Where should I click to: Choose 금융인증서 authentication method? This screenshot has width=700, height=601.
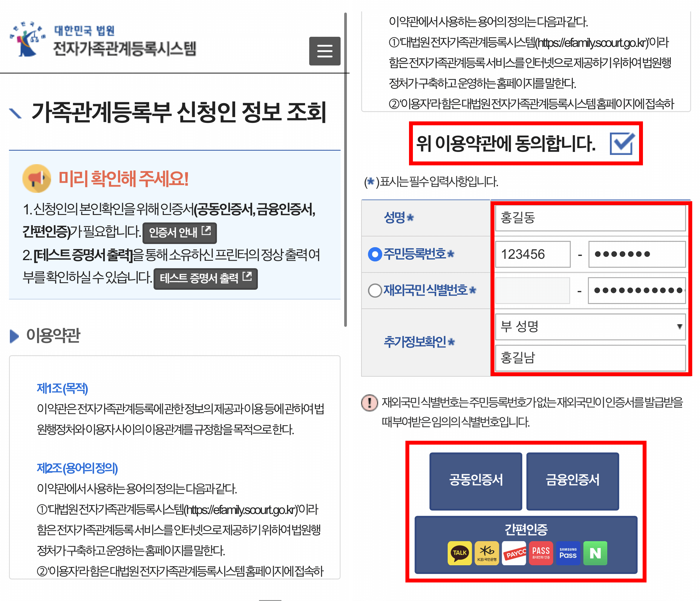572,482
